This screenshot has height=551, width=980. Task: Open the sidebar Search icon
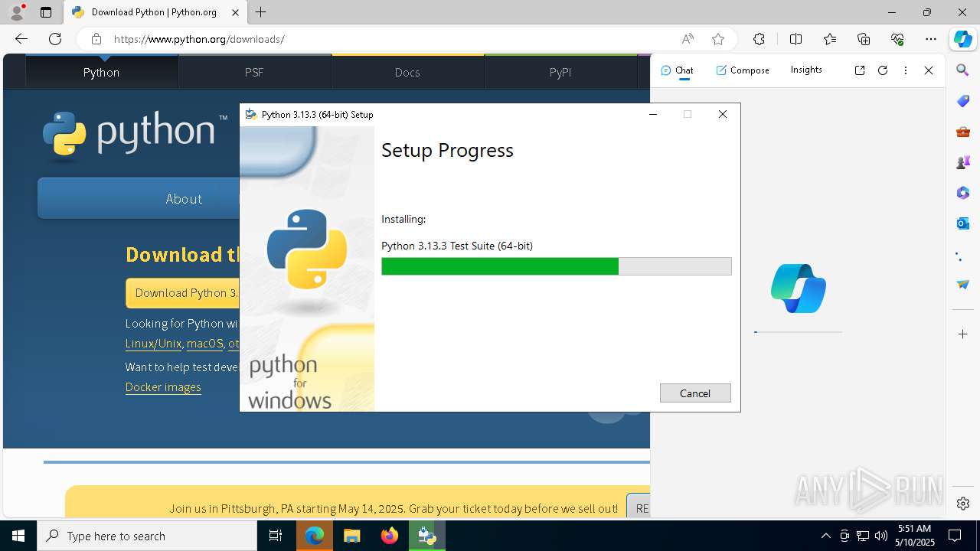(963, 70)
